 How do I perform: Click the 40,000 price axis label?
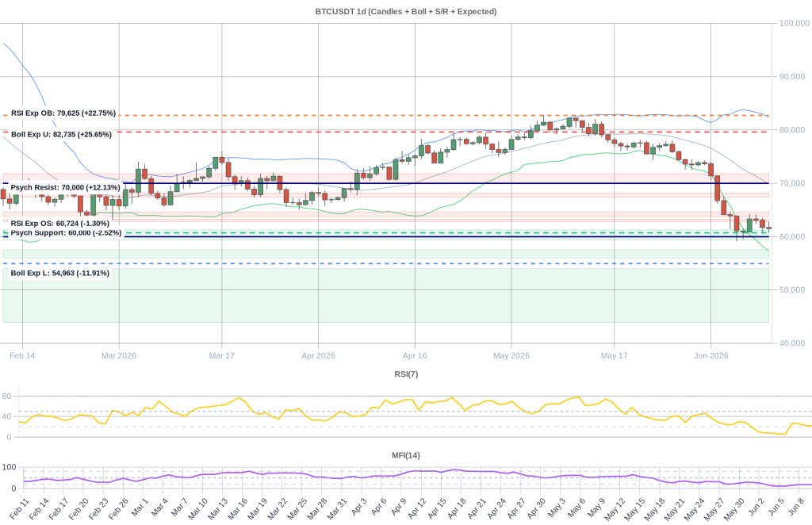click(792, 343)
